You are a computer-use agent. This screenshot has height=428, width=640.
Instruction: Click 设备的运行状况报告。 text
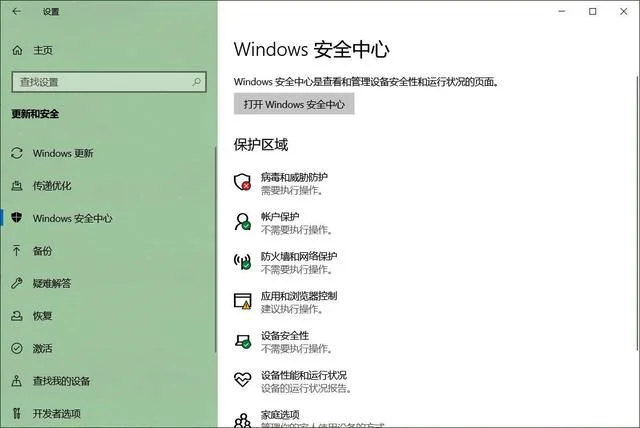tap(307, 388)
